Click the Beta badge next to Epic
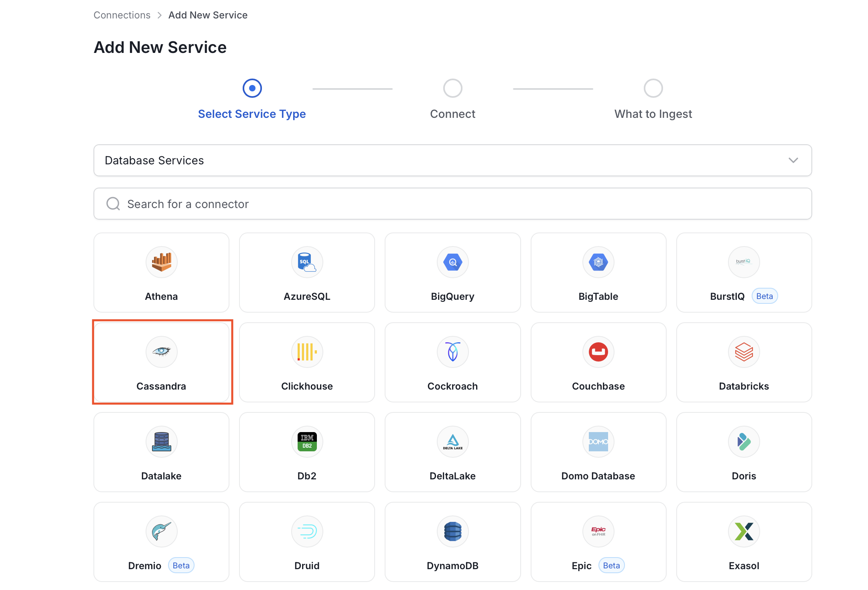The width and height of the screenshot is (868, 590). (x=612, y=566)
